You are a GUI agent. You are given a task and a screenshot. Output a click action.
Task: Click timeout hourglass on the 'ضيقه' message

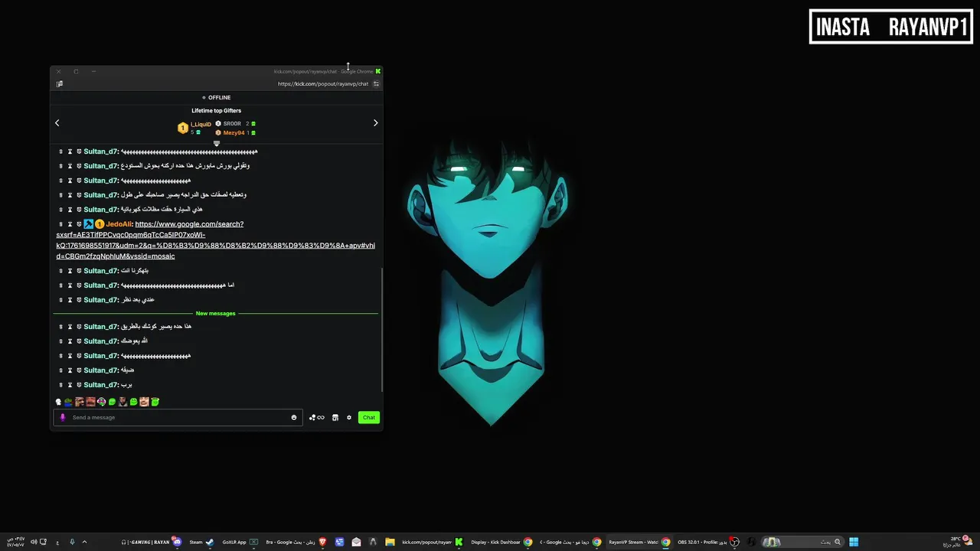point(70,370)
